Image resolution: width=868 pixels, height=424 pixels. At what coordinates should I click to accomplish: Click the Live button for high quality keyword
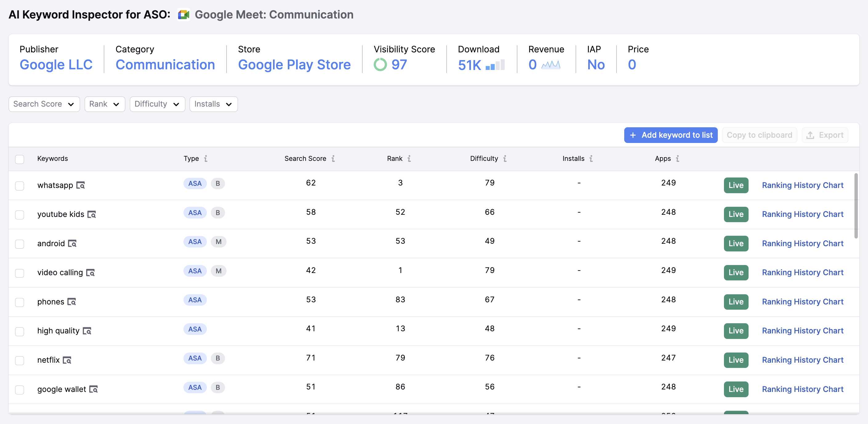(x=736, y=331)
